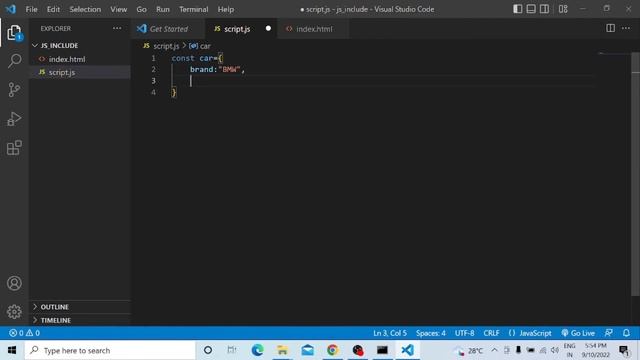This screenshot has width=640, height=360.
Task: Open the notifications bell in status bar
Action: coord(627,333)
